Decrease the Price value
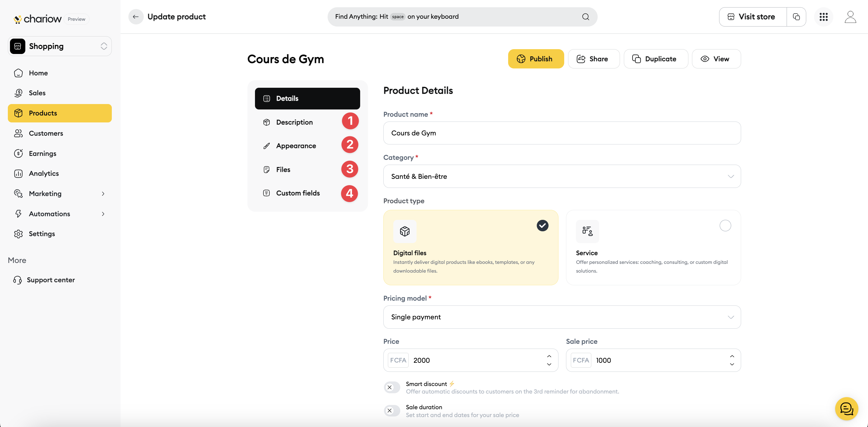This screenshot has width=868, height=427. pyautogui.click(x=549, y=364)
